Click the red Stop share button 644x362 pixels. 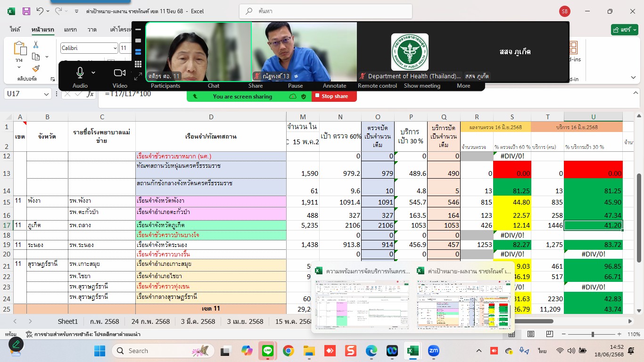[x=334, y=96]
